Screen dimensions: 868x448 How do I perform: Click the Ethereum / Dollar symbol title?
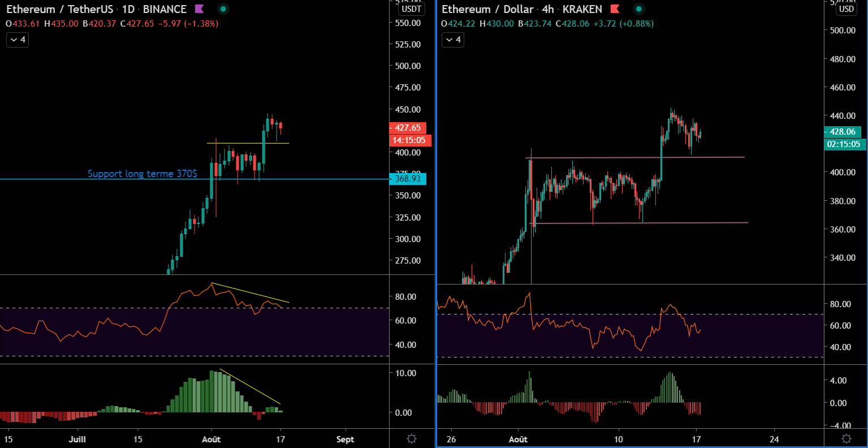coord(487,9)
